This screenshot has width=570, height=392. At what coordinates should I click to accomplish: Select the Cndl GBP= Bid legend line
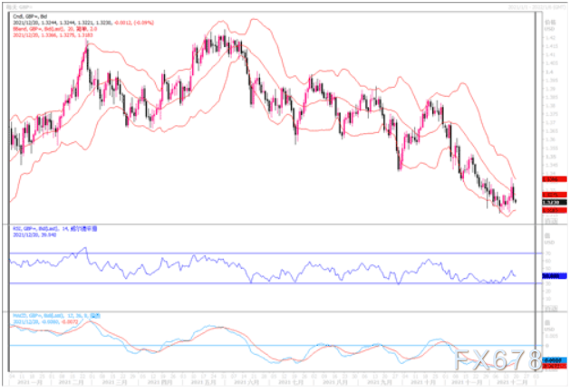tap(30, 16)
